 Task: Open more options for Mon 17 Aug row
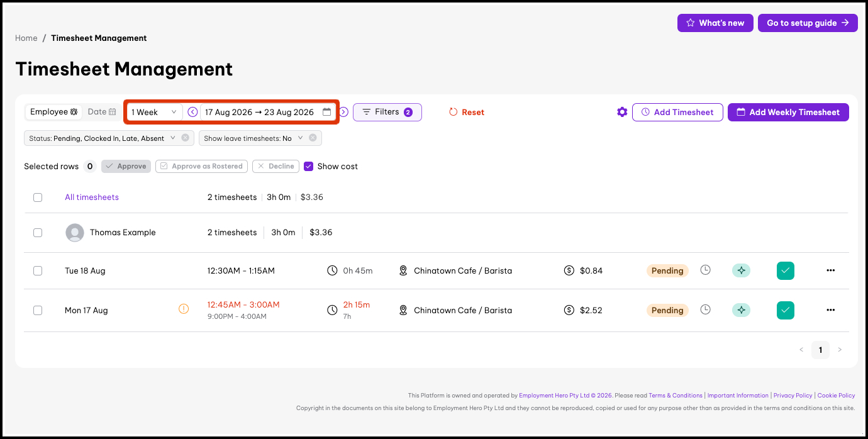830,310
